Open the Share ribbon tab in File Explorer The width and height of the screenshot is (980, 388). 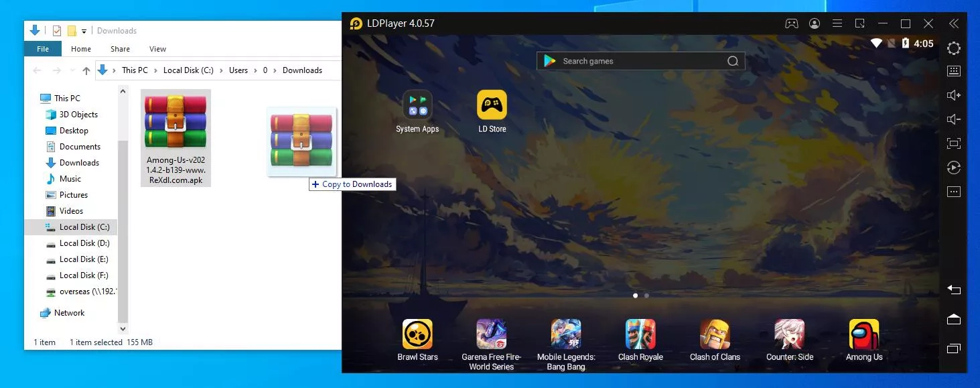tap(121, 49)
